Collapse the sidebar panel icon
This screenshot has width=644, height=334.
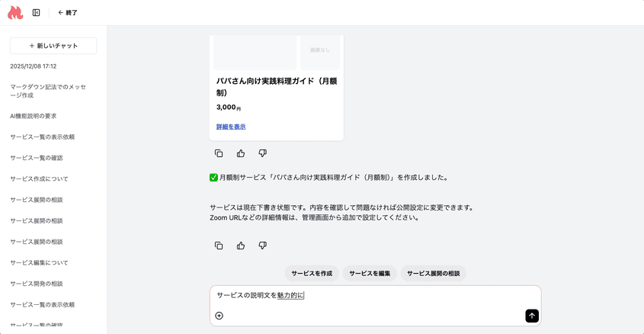pyautogui.click(x=36, y=13)
